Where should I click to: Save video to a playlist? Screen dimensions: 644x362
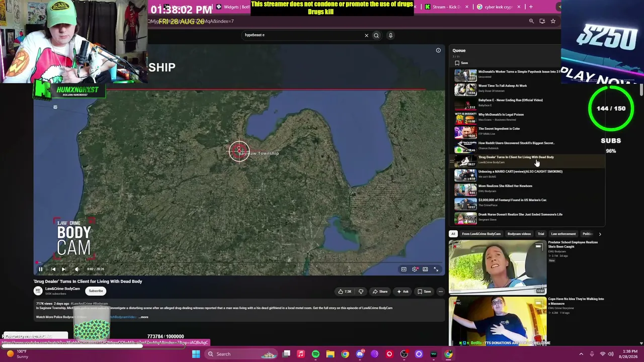[x=424, y=292]
